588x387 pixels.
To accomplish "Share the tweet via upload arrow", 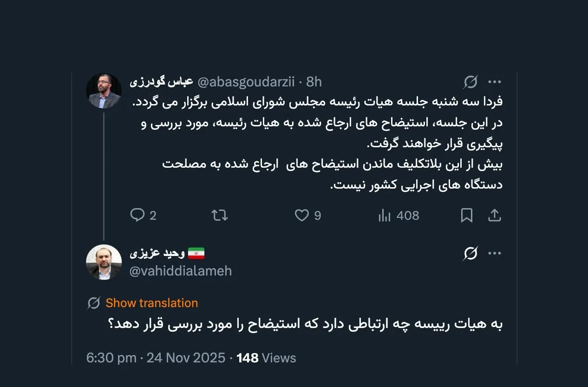I will (495, 215).
